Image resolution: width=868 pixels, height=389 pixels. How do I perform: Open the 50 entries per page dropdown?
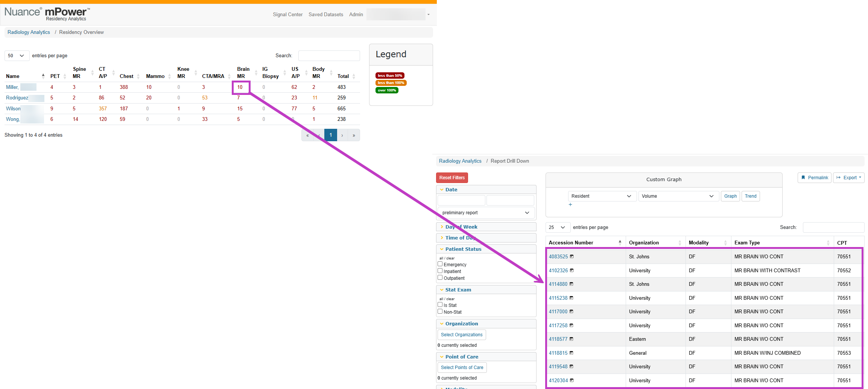coord(17,56)
